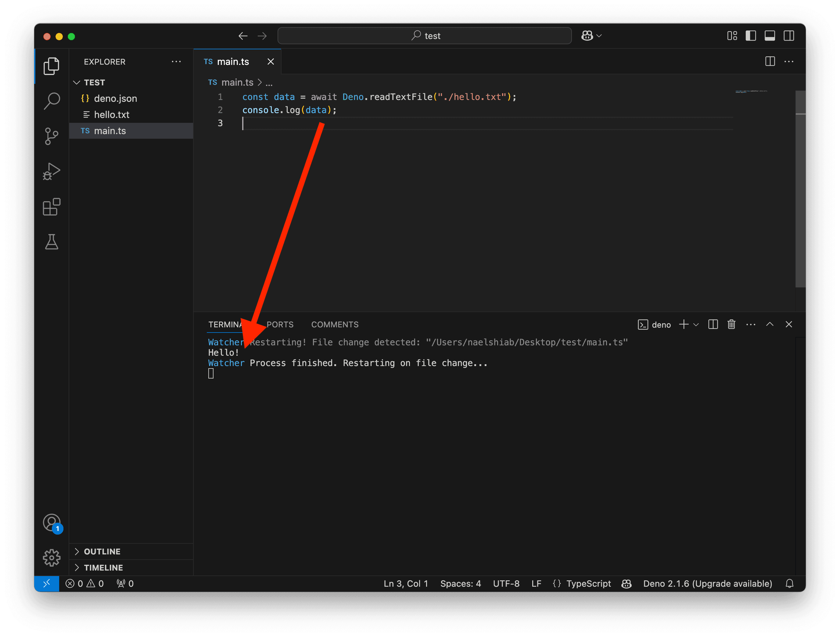
Task: Open terminal panel more actions ellipsis
Action: (751, 324)
